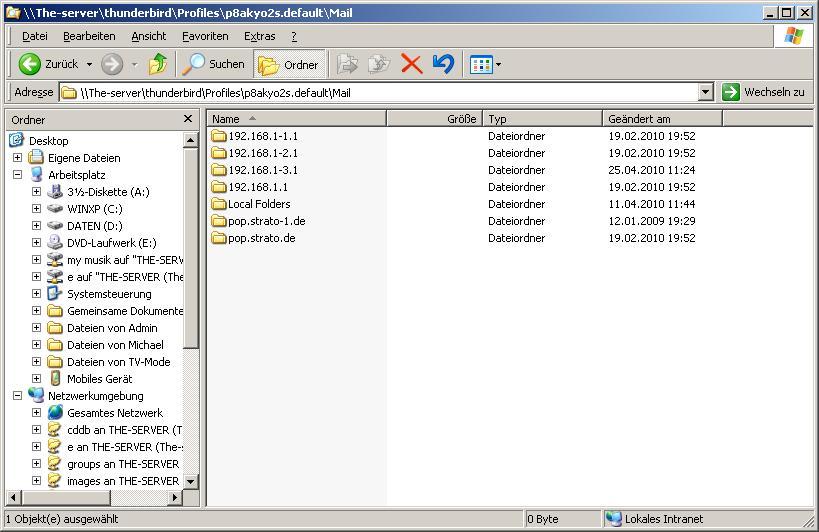
Task: Click the red Delete X icon
Action: point(411,64)
